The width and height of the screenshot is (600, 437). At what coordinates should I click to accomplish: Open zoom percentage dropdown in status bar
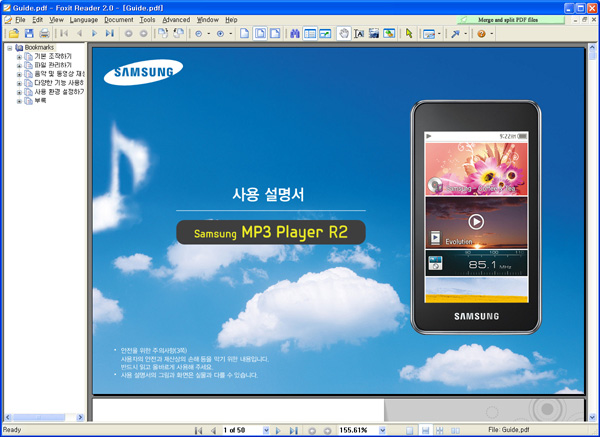(382, 430)
